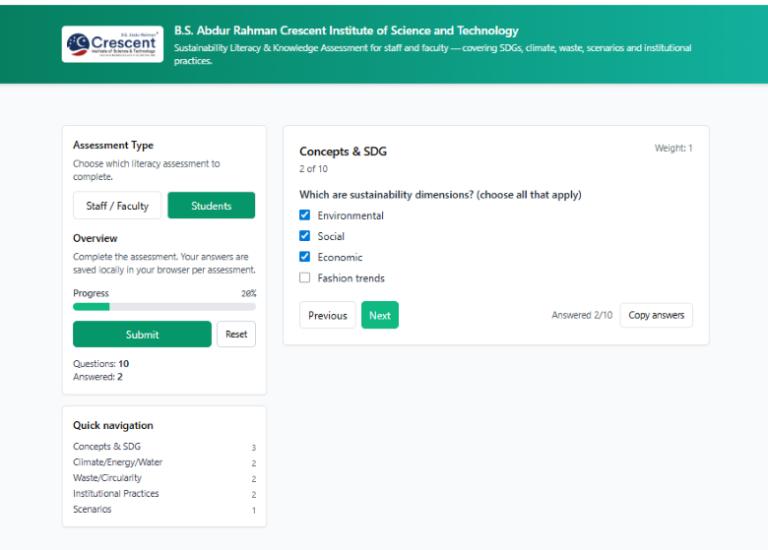Submit the assessment
Screen dimensions: 768x550
coord(142,334)
